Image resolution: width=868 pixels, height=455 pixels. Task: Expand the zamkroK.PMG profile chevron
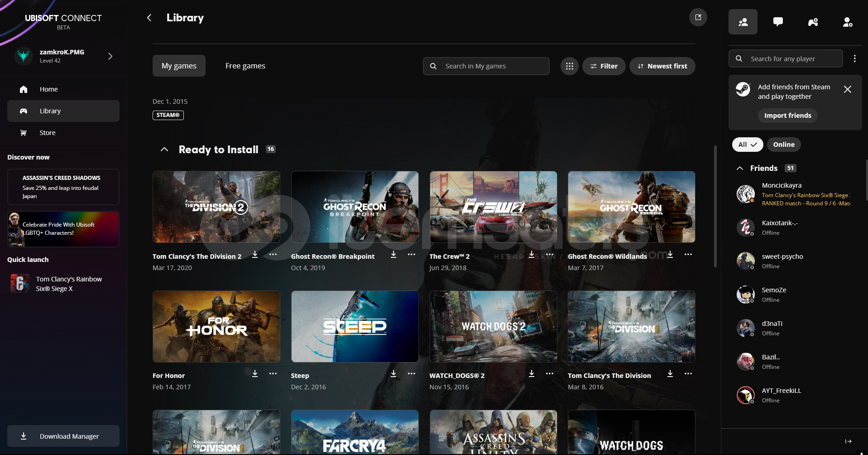coord(110,56)
